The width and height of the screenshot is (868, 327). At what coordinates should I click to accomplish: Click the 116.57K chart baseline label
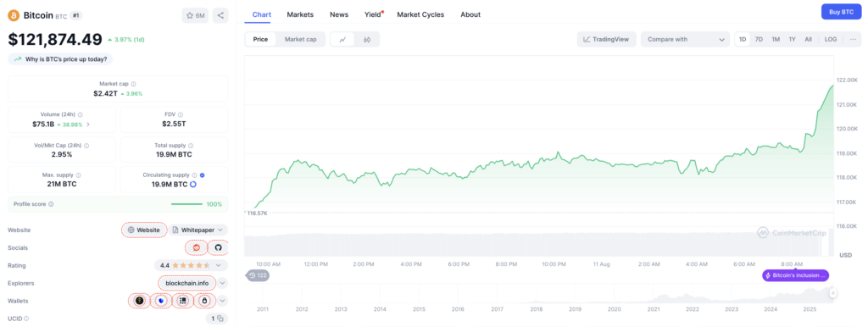tap(258, 213)
